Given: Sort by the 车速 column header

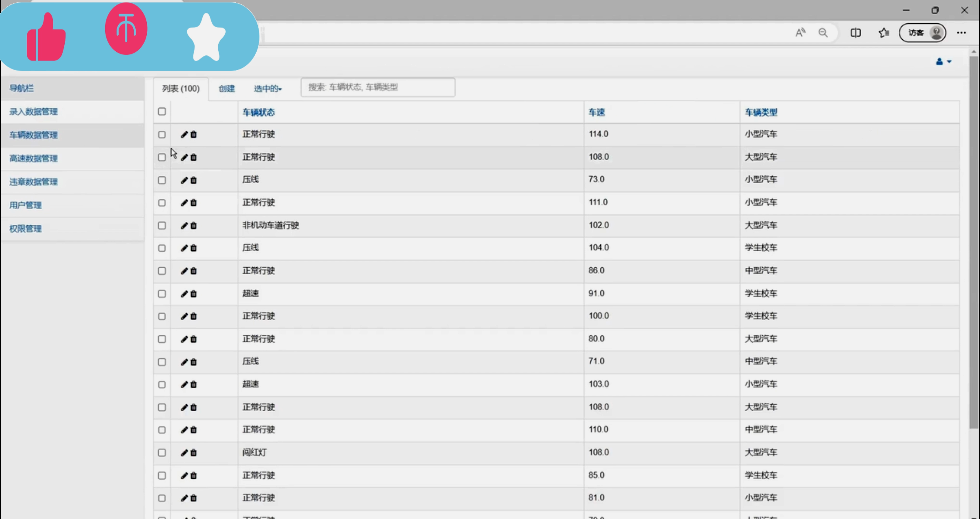Looking at the screenshot, I should point(597,112).
